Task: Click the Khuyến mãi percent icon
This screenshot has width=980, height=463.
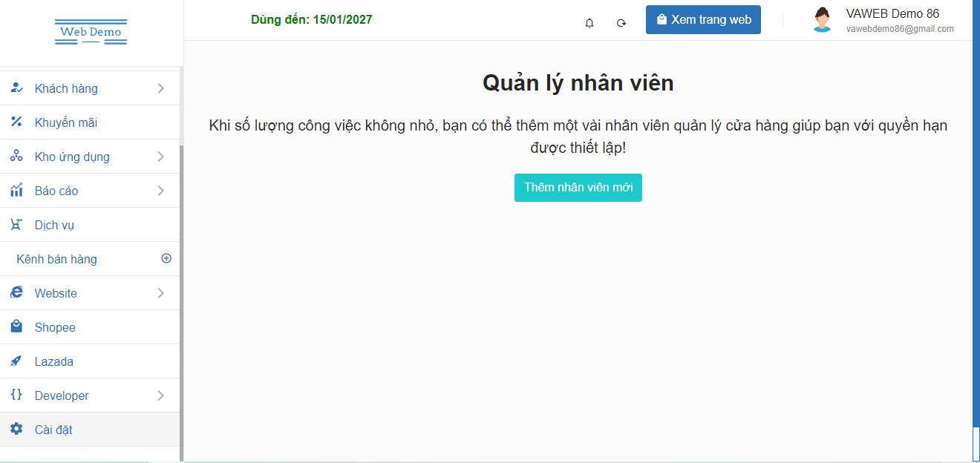Action: point(16,122)
